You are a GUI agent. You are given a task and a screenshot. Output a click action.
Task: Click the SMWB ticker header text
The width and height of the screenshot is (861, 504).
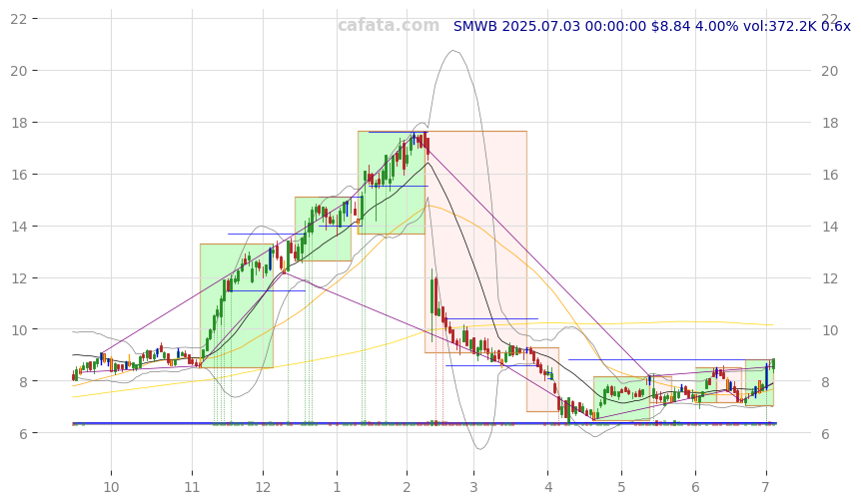(652, 26)
